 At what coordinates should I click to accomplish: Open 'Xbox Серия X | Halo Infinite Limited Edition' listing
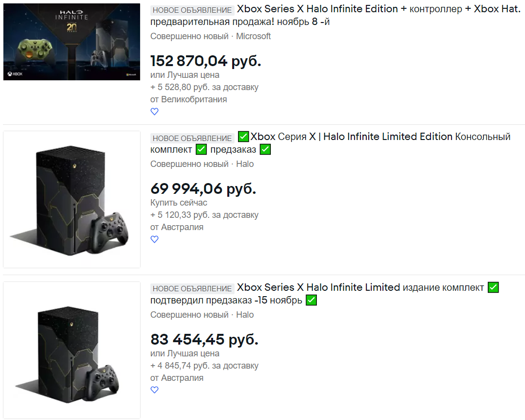pyautogui.click(x=330, y=143)
